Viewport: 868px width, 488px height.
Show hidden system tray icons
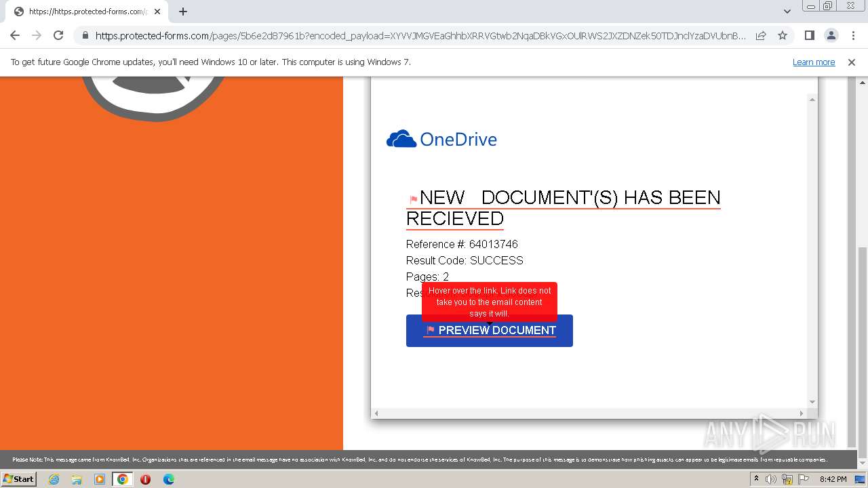(x=756, y=479)
